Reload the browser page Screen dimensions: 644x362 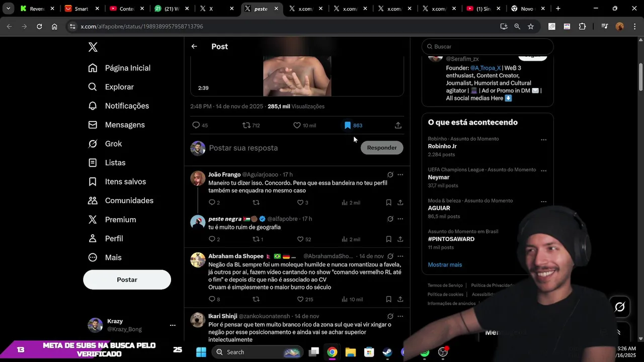click(x=39, y=26)
